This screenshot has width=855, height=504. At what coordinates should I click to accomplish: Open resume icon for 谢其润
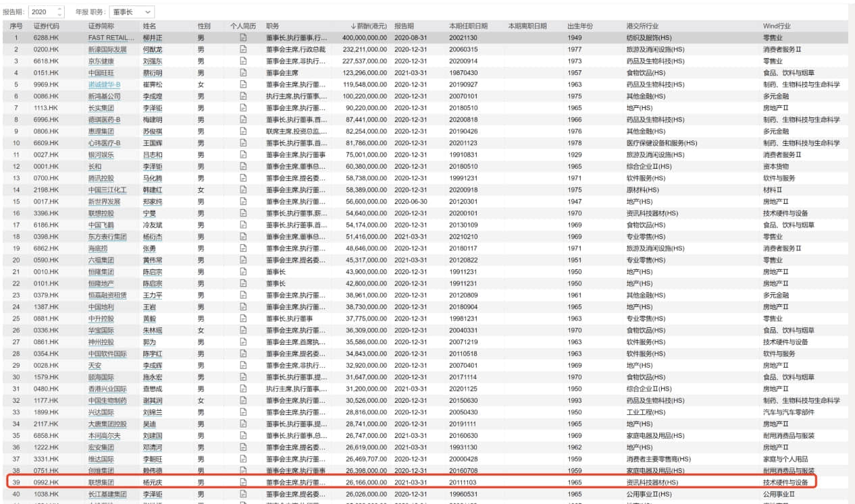pos(243,401)
